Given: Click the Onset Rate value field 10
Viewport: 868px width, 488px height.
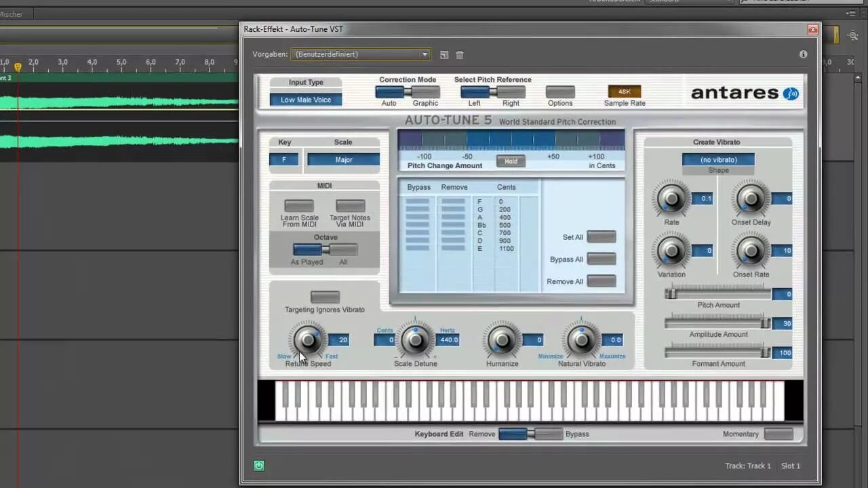Looking at the screenshot, I should point(782,251).
